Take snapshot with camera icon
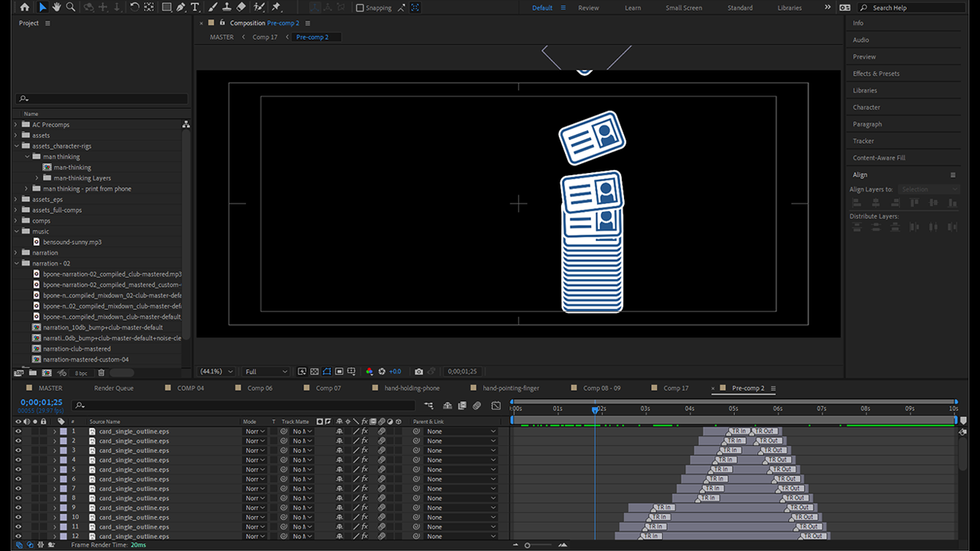Viewport: 980px width, 551px height. pyautogui.click(x=418, y=372)
